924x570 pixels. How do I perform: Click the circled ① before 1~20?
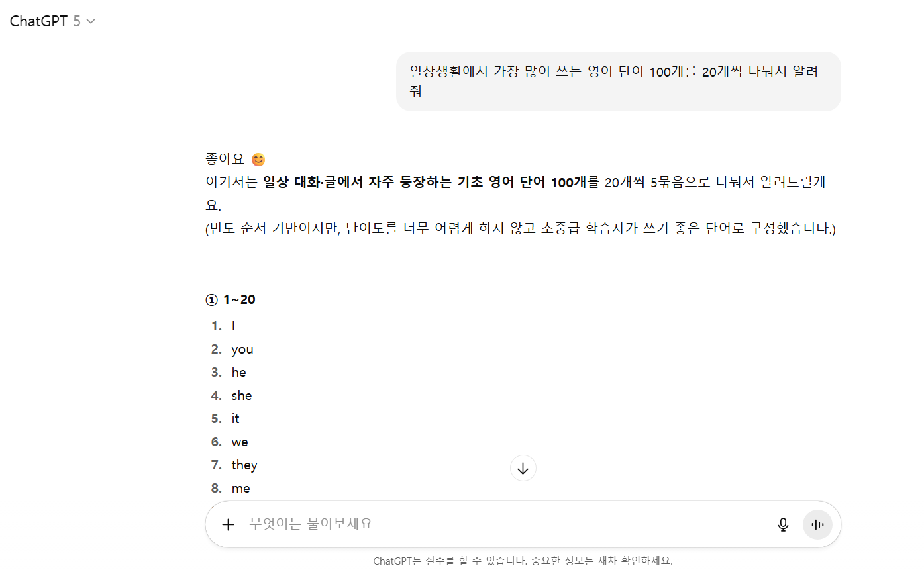click(211, 299)
